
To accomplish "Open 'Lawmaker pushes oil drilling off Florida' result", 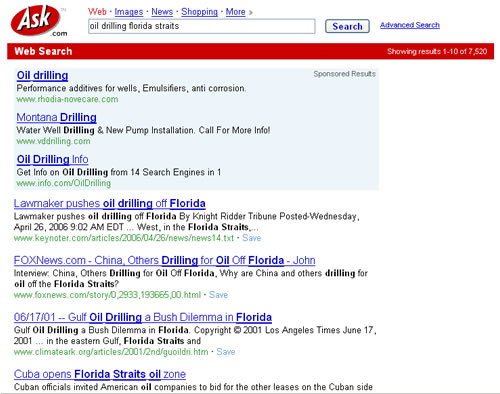I will (110, 203).
